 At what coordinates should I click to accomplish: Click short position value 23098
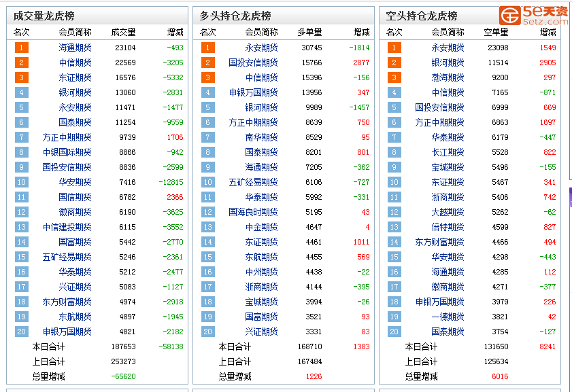click(499, 48)
